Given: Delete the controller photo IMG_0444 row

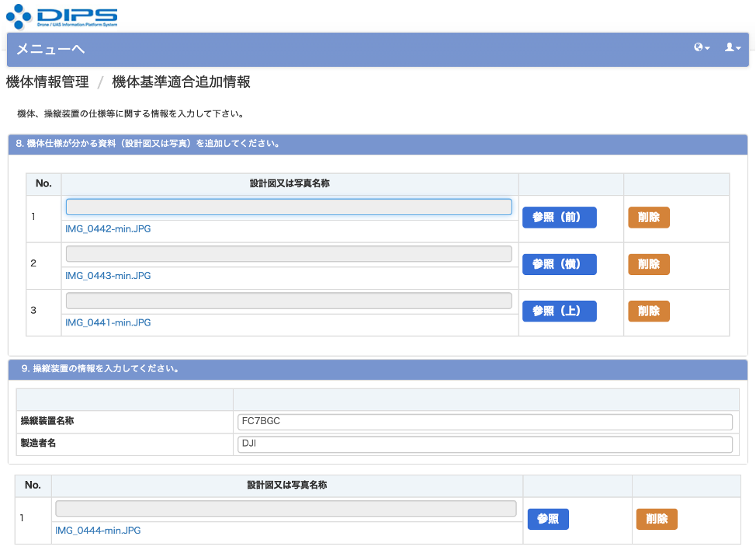Looking at the screenshot, I should (x=656, y=519).
